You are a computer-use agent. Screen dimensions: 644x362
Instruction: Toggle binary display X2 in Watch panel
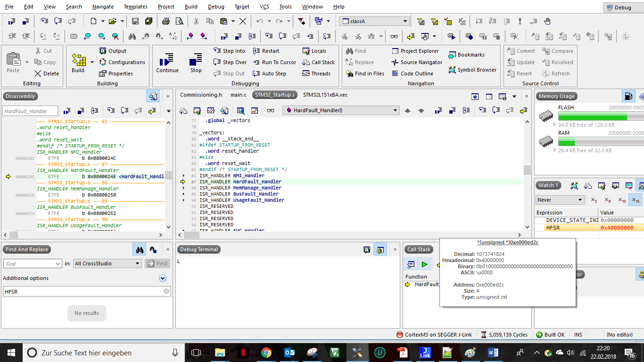click(x=594, y=200)
